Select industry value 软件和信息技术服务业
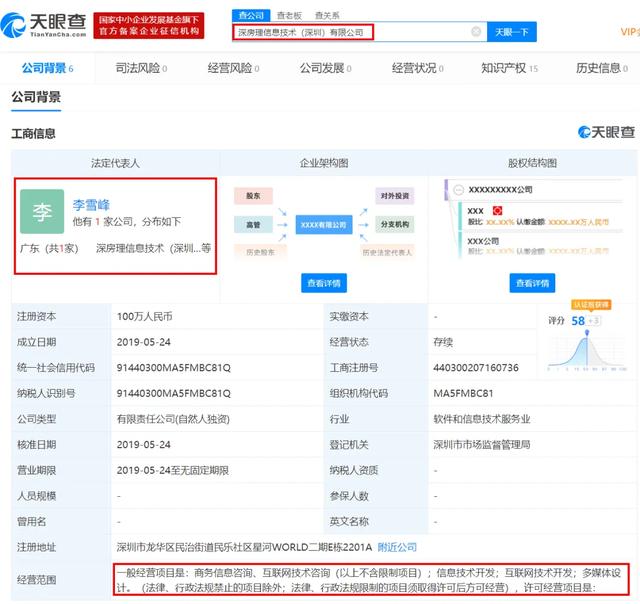 click(x=482, y=419)
